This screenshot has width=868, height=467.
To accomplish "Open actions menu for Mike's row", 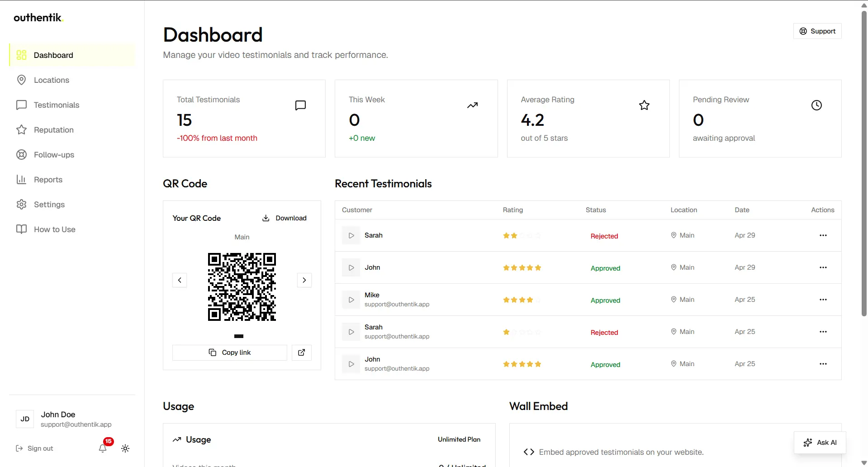I will pyautogui.click(x=823, y=300).
